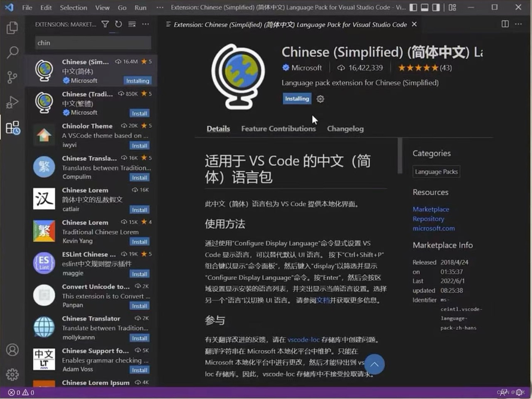Open the Edit menu
Viewport: 532px width, 399px height.
click(x=46, y=7)
